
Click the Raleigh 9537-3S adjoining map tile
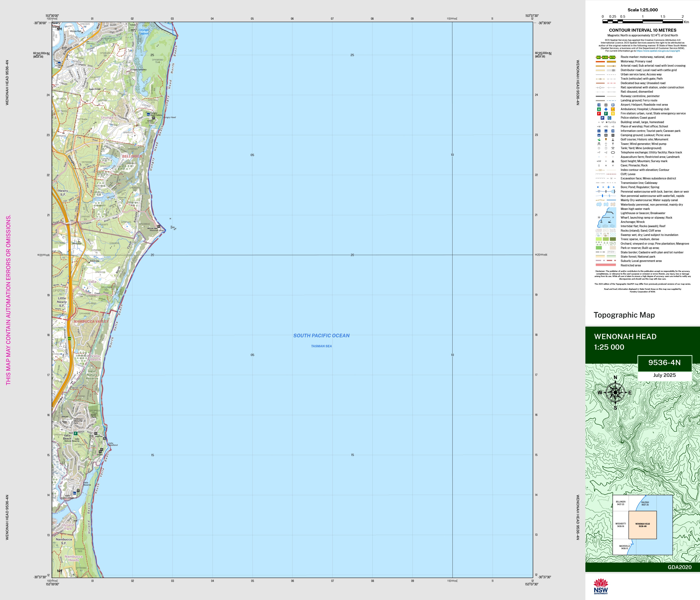pos(645,503)
